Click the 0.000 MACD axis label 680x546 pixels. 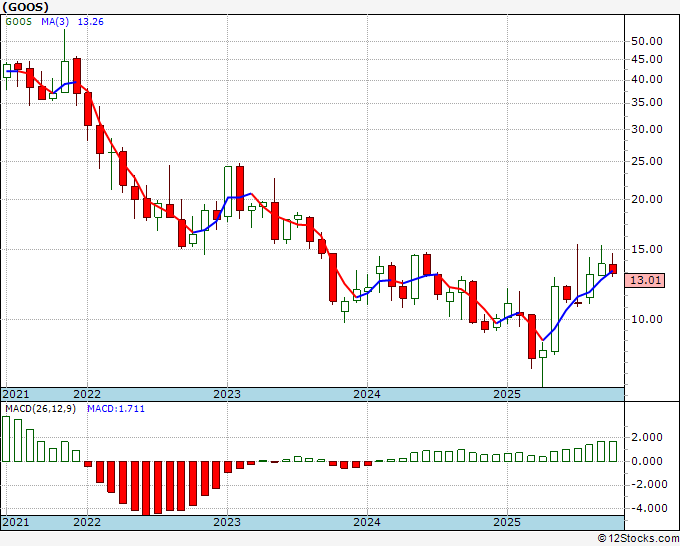coord(647,461)
